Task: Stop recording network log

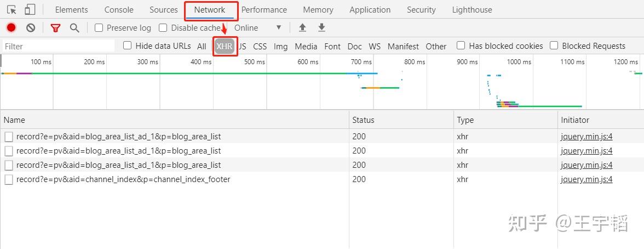Action: tap(11, 27)
